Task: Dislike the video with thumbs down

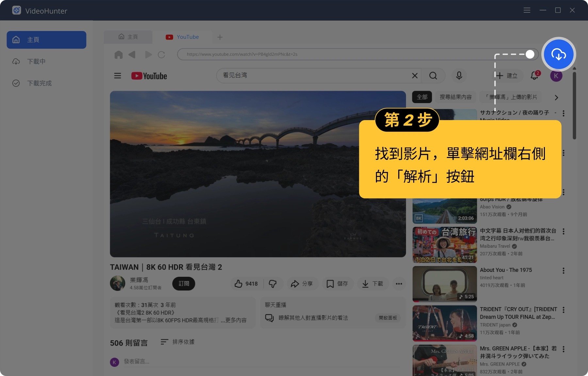Action: coord(273,284)
